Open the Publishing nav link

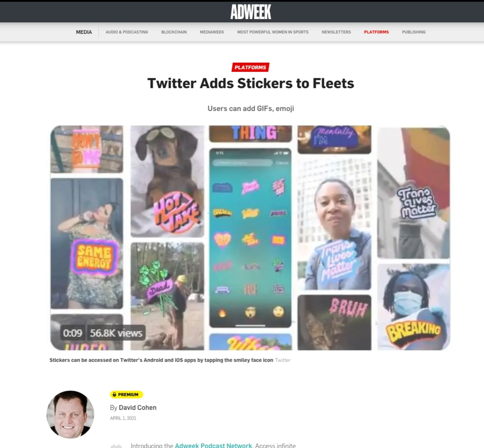pos(414,32)
